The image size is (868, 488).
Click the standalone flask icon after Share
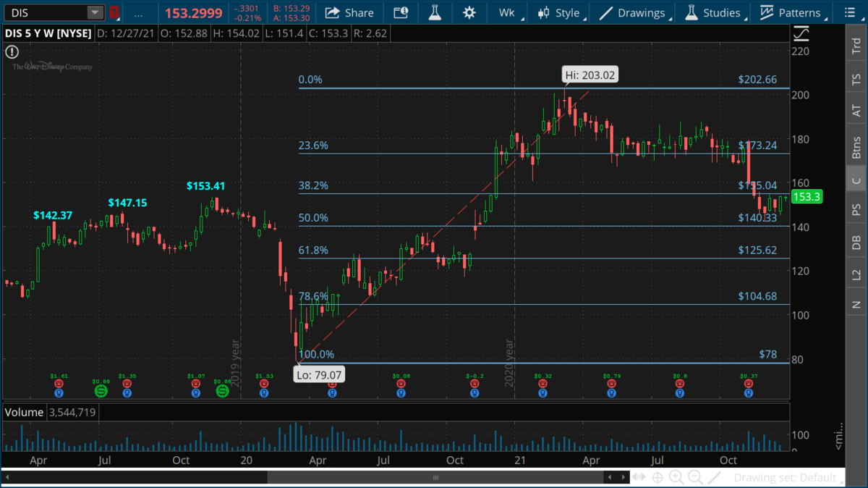click(x=435, y=13)
